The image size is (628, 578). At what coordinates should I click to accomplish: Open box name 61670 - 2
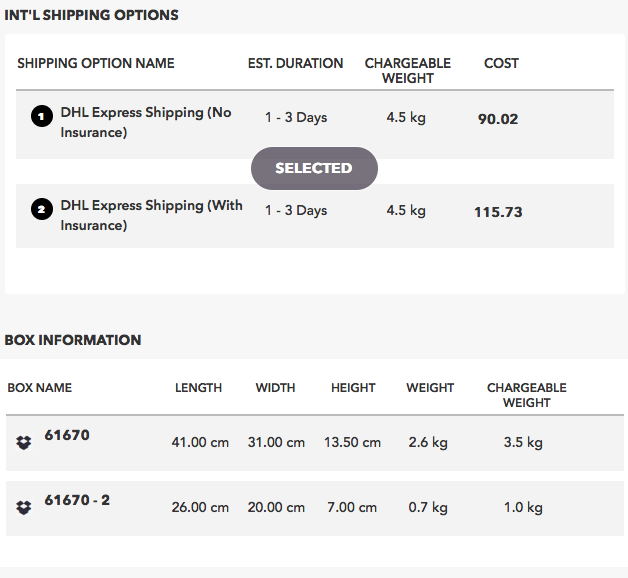click(77, 500)
